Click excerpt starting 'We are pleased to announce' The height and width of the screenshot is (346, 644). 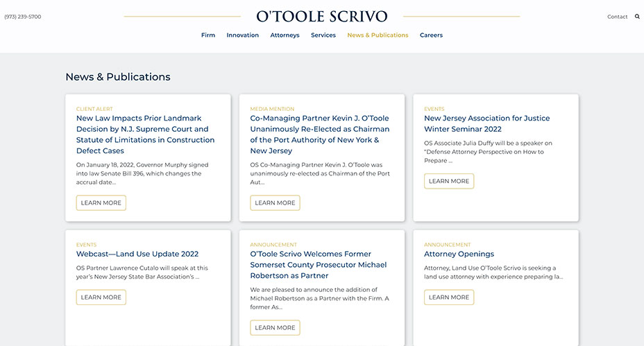click(319, 298)
